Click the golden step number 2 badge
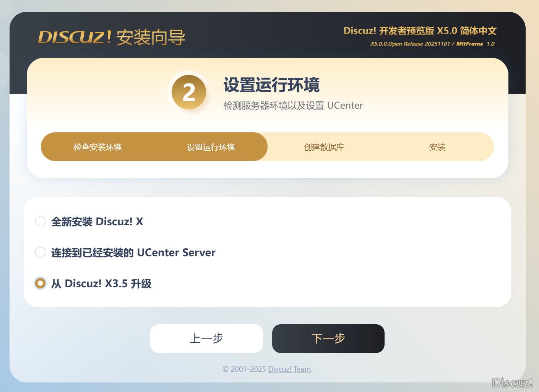Image resolution: width=539 pixels, height=392 pixels. (x=189, y=92)
